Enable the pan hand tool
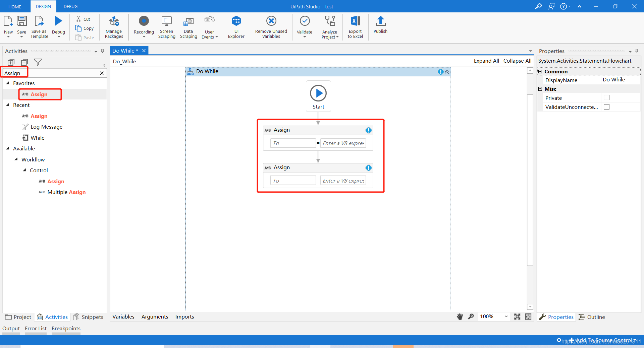 pyautogui.click(x=460, y=317)
